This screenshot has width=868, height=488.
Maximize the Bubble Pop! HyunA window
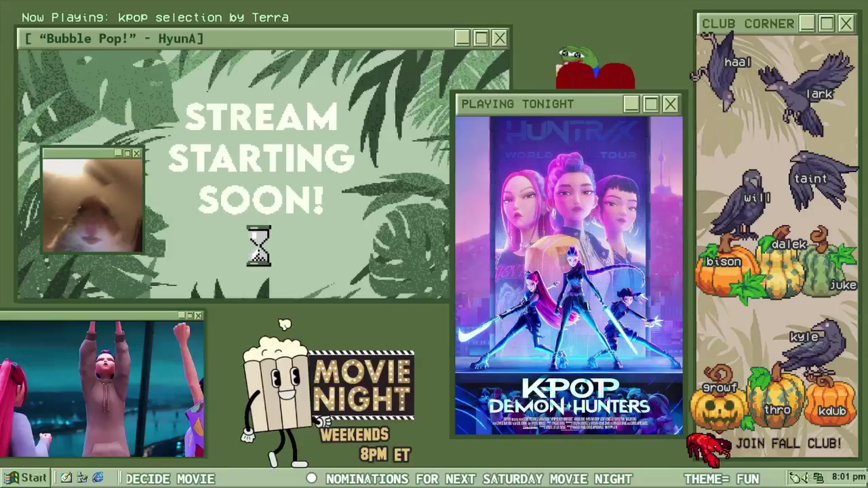coord(481,38)
